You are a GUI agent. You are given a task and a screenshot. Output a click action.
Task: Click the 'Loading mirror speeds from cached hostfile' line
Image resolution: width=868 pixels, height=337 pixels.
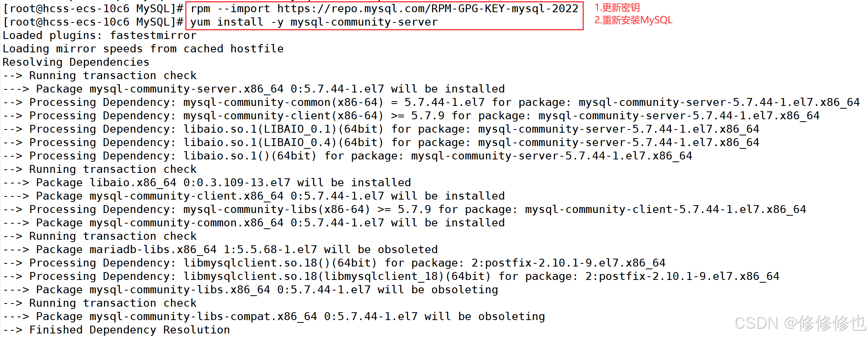[143, 49]
